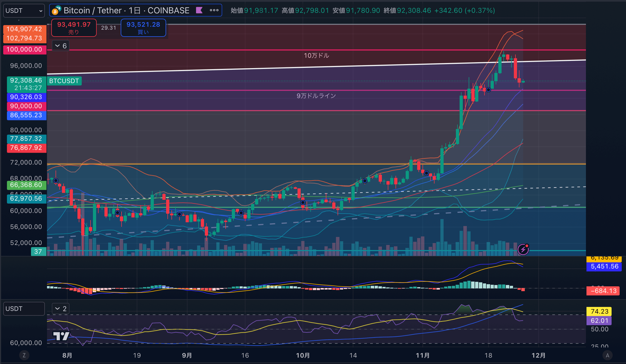Viewport: 626px width, 364px height.
Task: Click the daily change +342.60 (+0.37%)
Action: 465,10
